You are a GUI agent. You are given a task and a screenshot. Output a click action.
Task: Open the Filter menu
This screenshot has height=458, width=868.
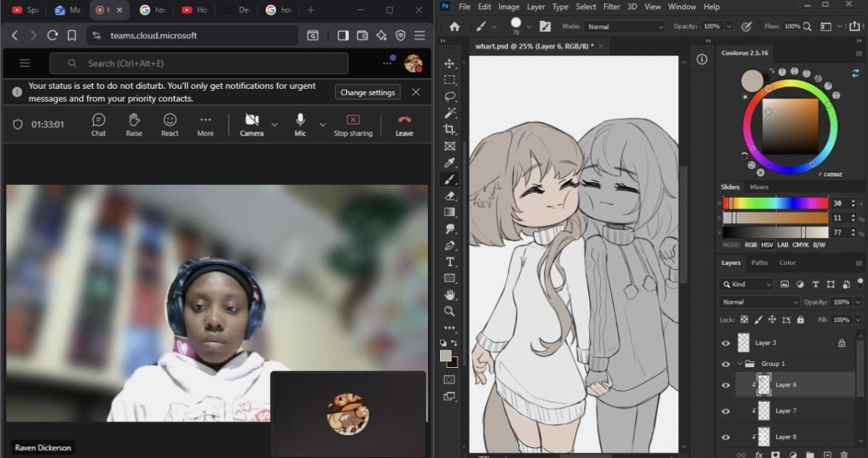(x=612, y=7)
